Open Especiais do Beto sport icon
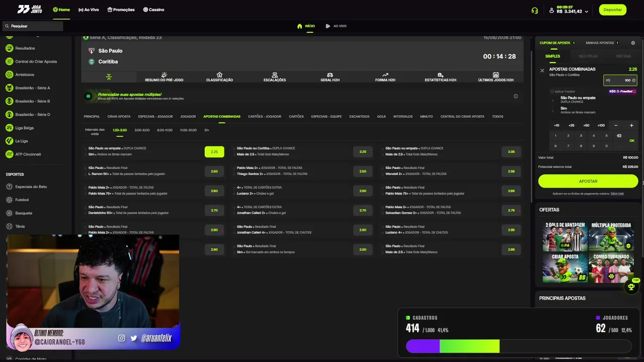The image size is (644, 362). [9, 187]
